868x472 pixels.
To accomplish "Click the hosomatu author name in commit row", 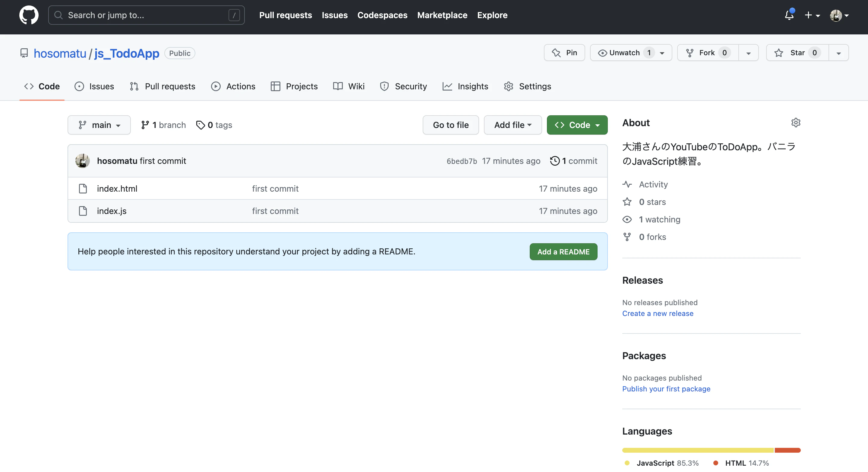I will [117, 161].
